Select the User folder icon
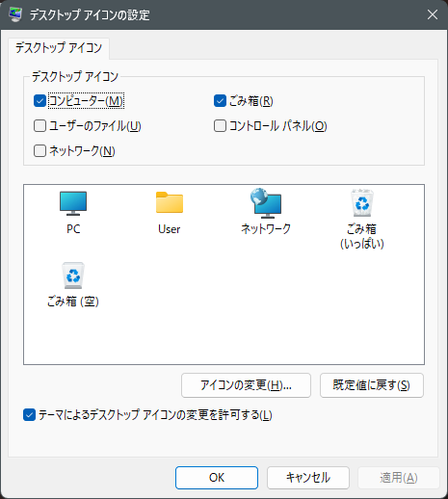Screen dimensions: 448x499 pyautogui.click(x=170, y=202)
